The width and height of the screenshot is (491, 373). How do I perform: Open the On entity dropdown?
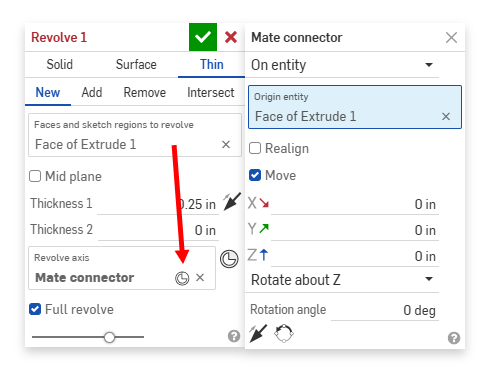343,65
